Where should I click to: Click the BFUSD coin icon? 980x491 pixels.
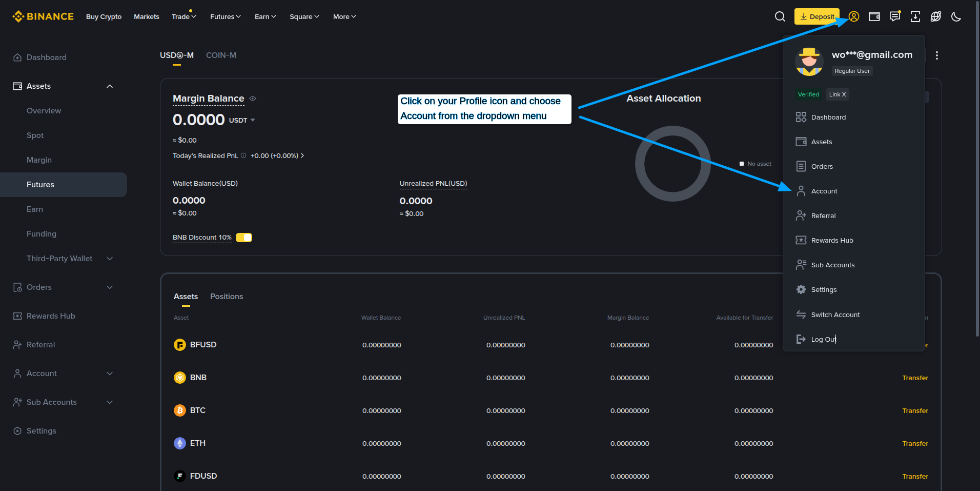180,345
